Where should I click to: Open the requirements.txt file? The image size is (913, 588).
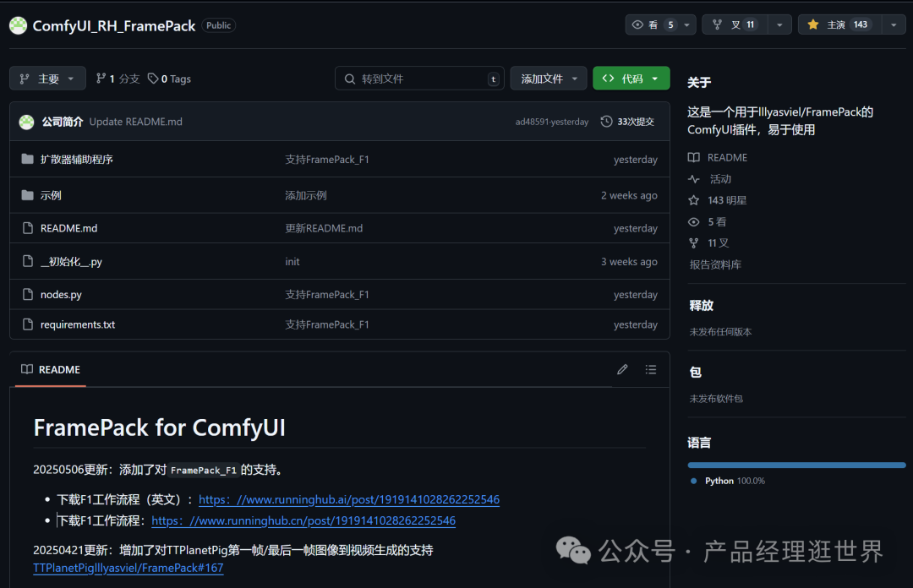click(78, 325)
